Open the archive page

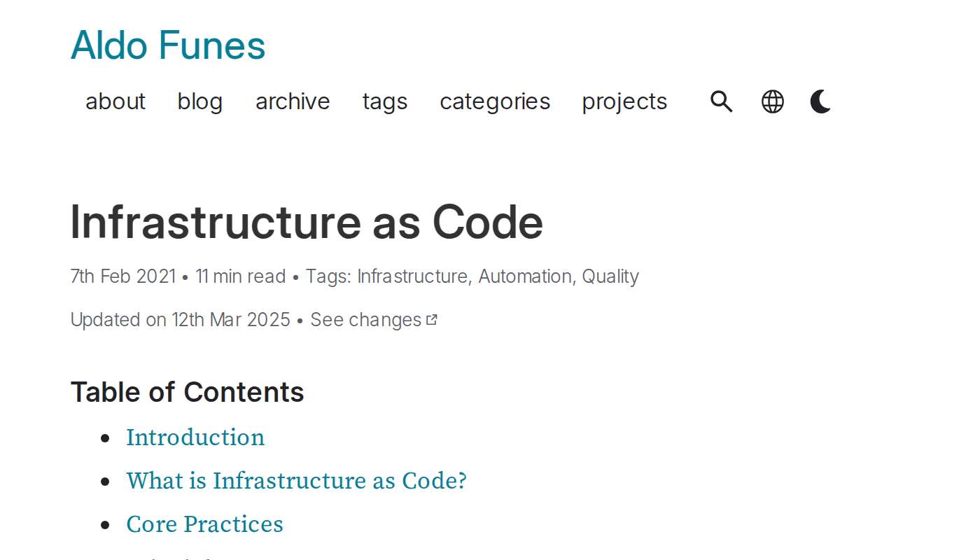(x=293, y=102)
